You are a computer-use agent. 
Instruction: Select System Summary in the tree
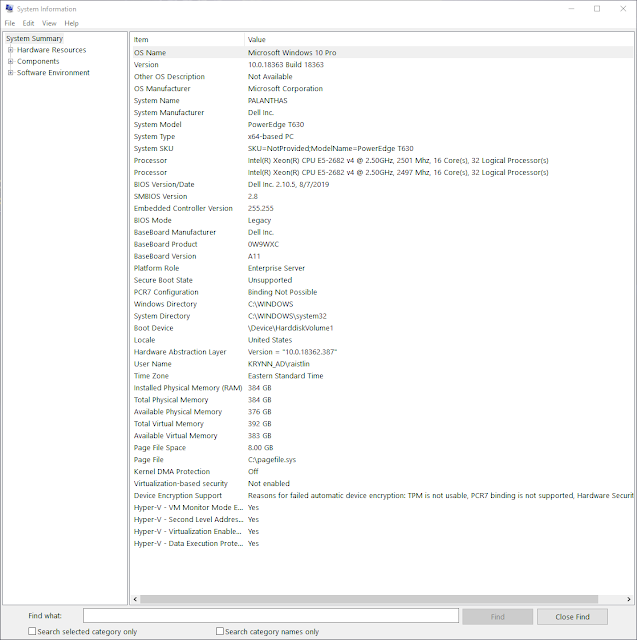(x=34, y=39)
